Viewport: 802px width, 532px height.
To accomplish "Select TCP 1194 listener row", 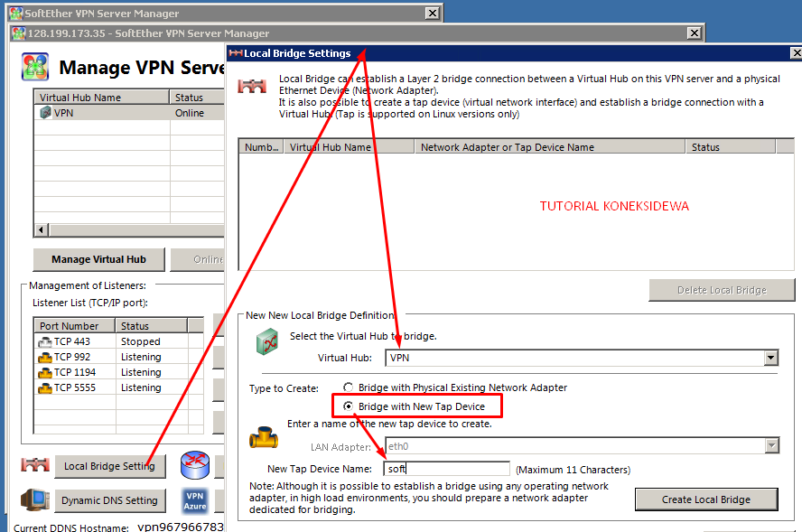I will pyautogui.click(x=118, y=372).
